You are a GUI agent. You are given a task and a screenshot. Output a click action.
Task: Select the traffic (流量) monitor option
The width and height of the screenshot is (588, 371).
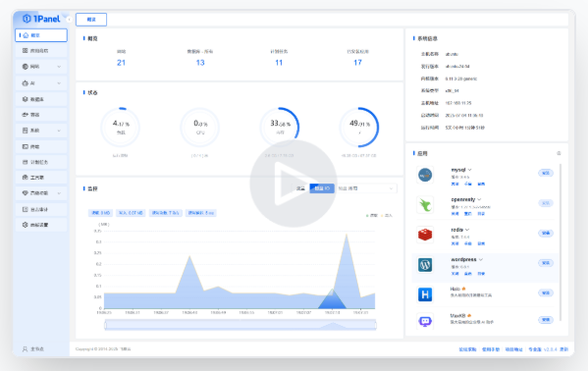(x=300, y=188)
